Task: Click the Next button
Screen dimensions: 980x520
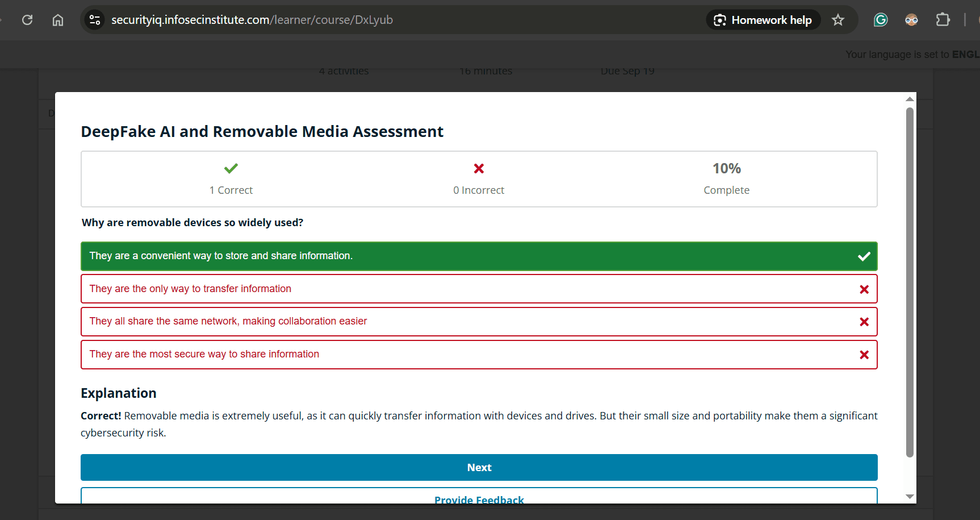Action: tap(479, 467)
